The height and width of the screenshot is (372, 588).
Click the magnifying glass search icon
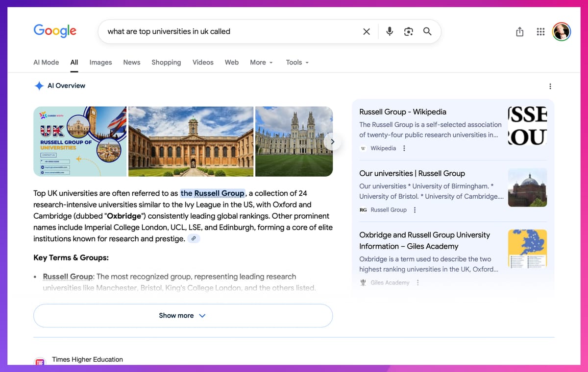427,31
